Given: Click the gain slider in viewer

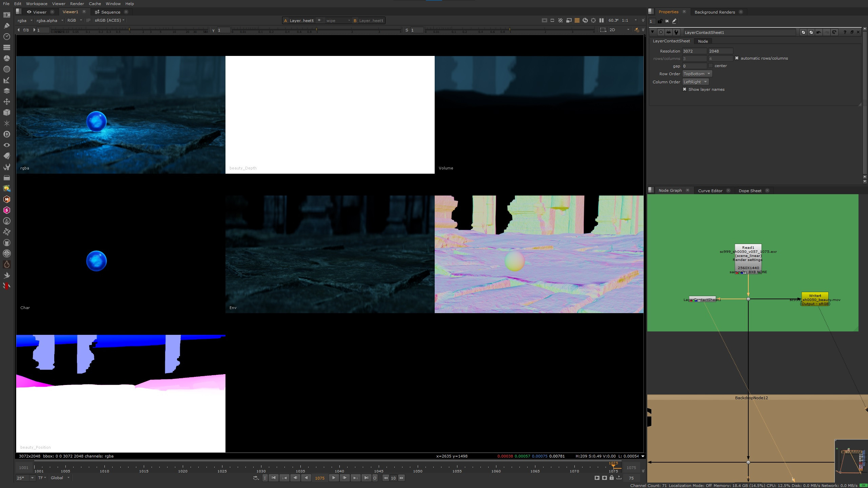Looking at the screenshot, I should [130, 30].
